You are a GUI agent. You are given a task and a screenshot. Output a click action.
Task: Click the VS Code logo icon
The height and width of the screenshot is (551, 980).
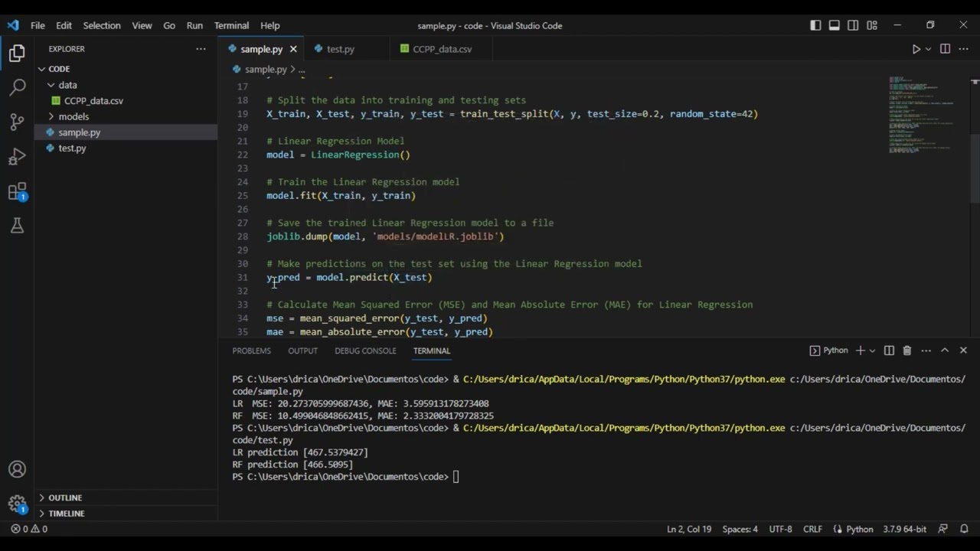tap(12, 25)
